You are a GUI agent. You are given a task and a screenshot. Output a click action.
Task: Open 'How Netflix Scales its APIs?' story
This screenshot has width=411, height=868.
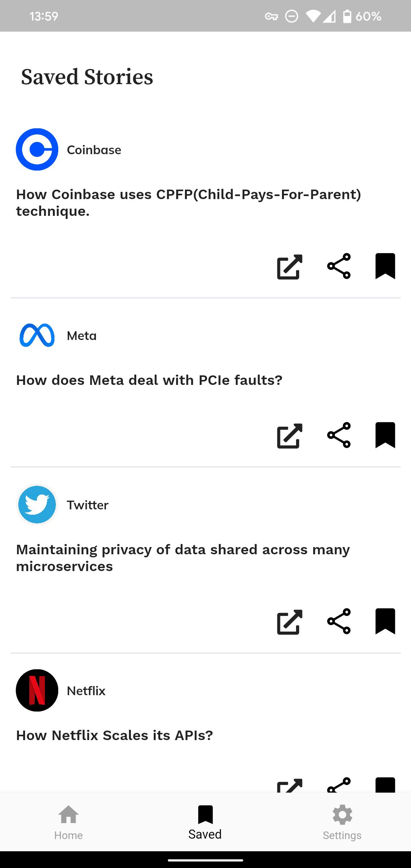115,735
